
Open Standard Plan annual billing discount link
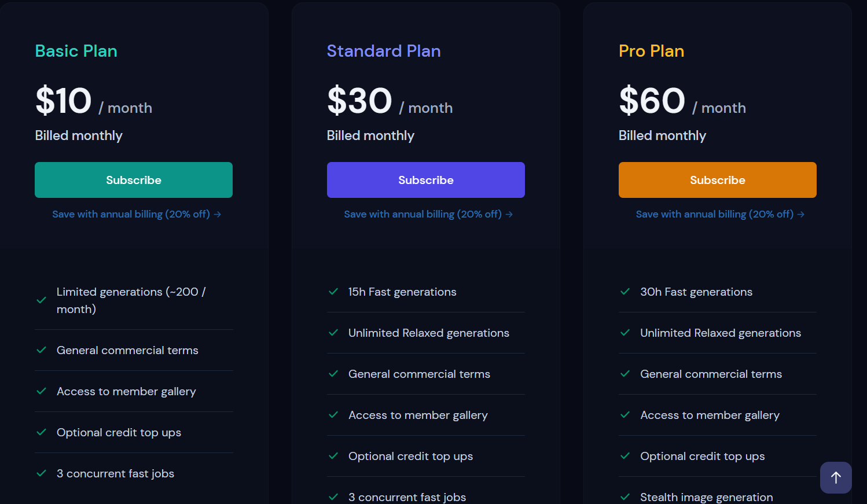(428, 214)
